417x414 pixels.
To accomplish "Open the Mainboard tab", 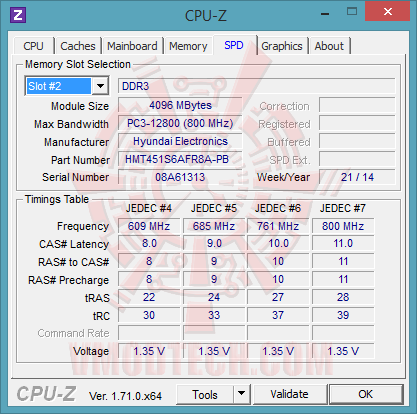I will pyautogui.click(x=132, y=46).
